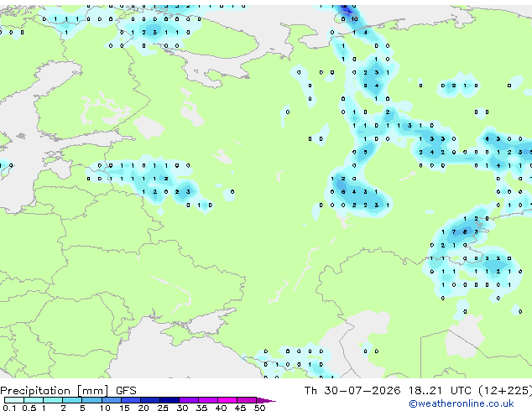Click the legend label "45"

(x=240, y=408)
